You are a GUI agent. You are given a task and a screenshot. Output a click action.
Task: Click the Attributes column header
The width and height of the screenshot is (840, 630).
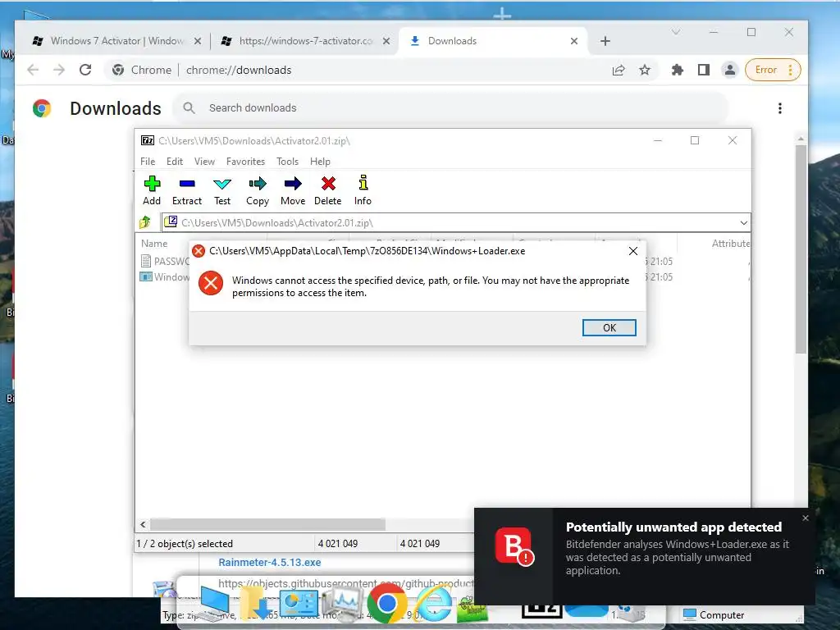(x=730, y=243)
